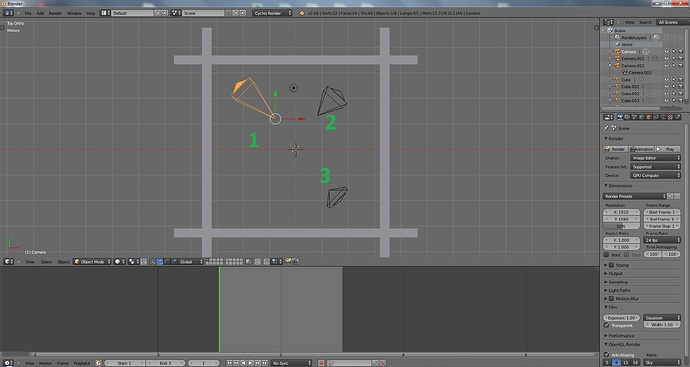Click the Render button

[x=615, y=149]
